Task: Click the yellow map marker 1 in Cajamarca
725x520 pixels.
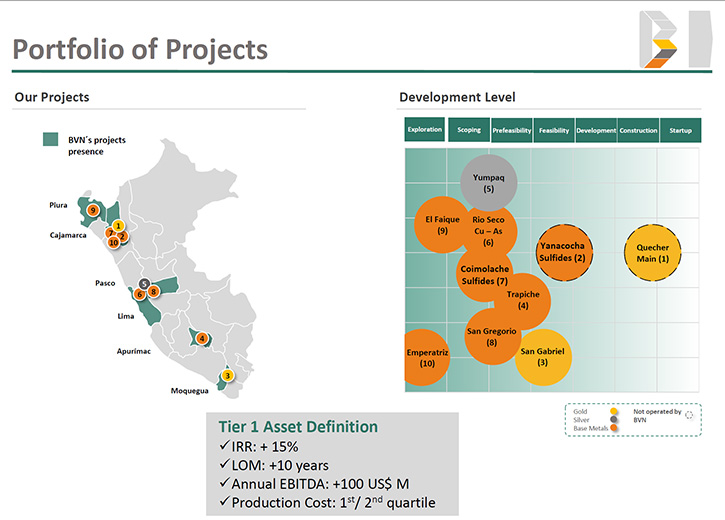Action: [x=118, y=226]
